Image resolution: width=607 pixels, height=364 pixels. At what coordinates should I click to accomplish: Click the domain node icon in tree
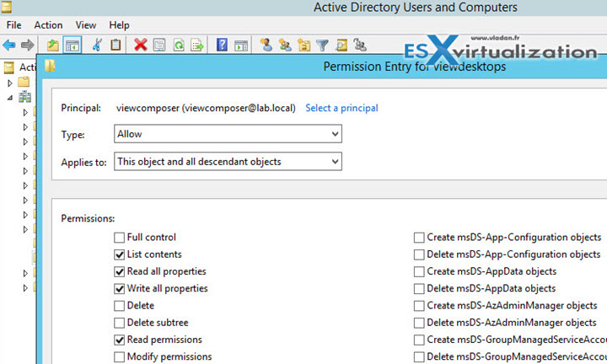24,97
